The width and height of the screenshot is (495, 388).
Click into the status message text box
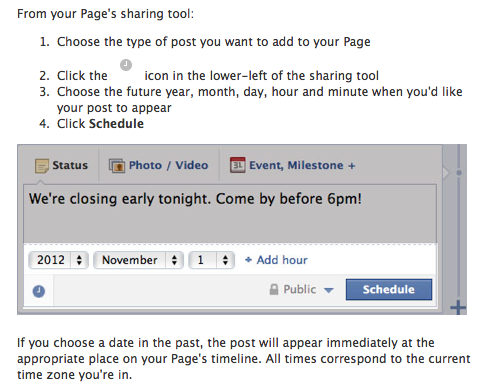coord(230,213)
